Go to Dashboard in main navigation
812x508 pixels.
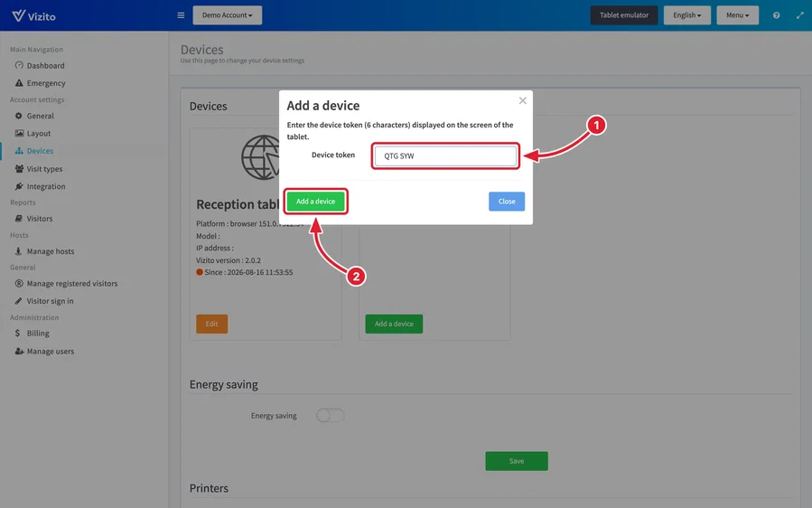tap(45, 65)
